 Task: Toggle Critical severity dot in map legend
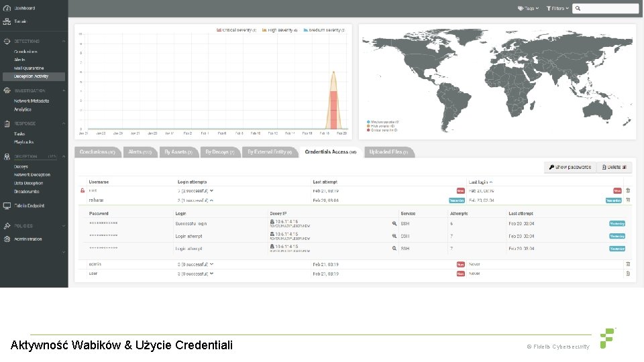[x=368, y=129]
